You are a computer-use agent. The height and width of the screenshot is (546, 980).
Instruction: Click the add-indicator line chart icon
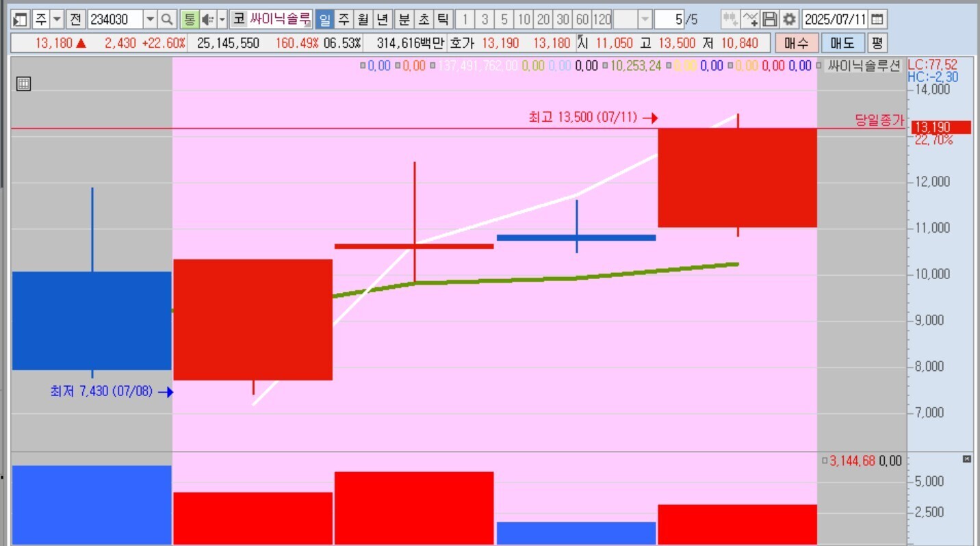pos(751,19)
